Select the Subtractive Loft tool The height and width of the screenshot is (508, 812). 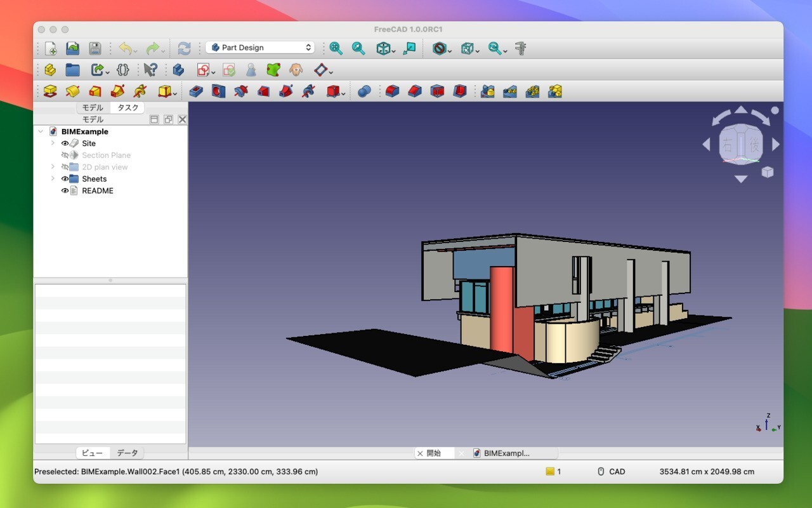tap(263, 91)
